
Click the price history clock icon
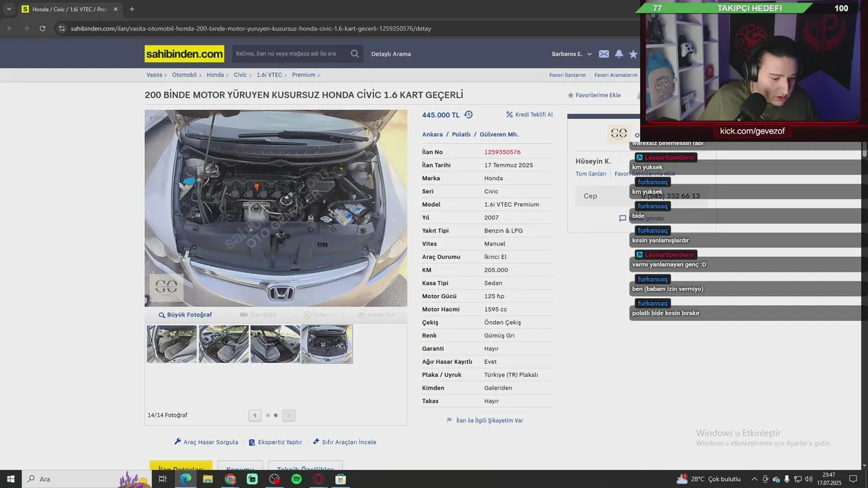pyautogui.click(x=468, y=115)
